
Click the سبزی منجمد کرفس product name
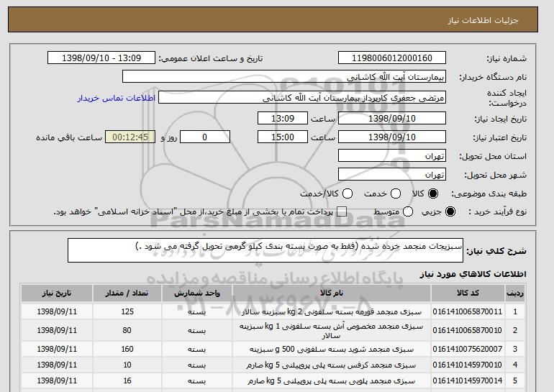coord(332,365)
